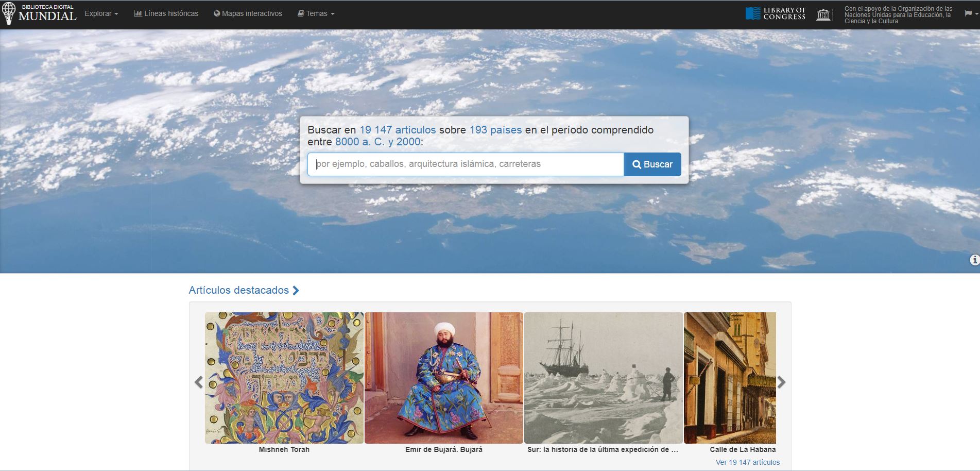Click 'Ver 19 147 artículos' link
Image resolution: width=980 pixels, height=471 pixels.
tap(747, 462)
